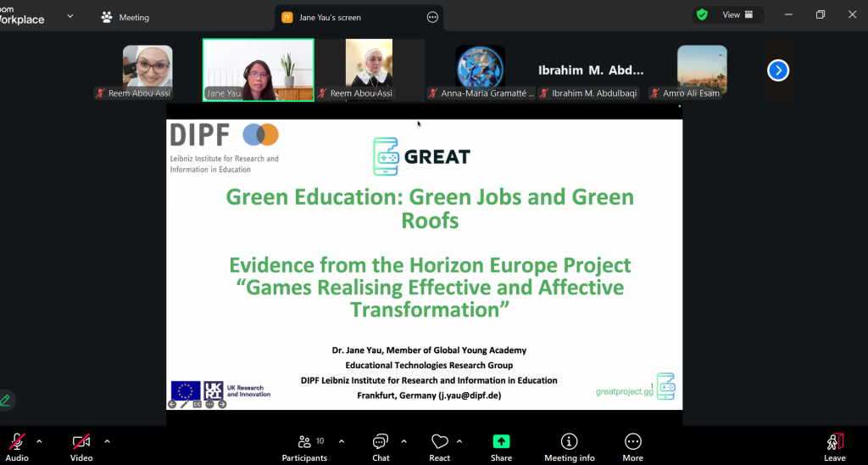The height and width of the screenshot is (465, 868).
Task: Start camera with the Video button
Action: [81, 446]
